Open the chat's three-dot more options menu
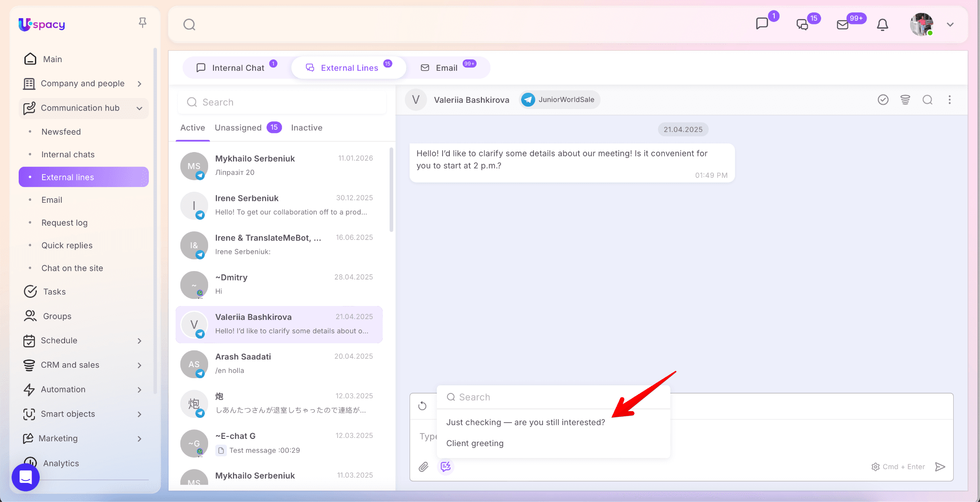 pyautogui.click(x=949, y=99)
